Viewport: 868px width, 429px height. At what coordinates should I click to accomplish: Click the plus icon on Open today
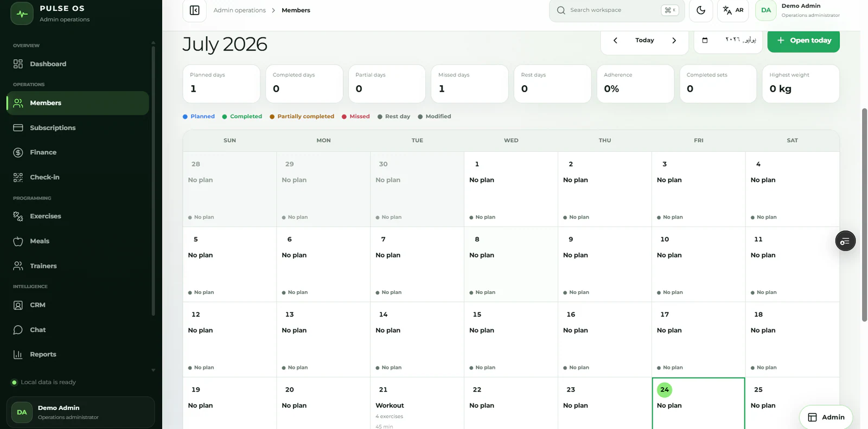click(x=781, y=41)
